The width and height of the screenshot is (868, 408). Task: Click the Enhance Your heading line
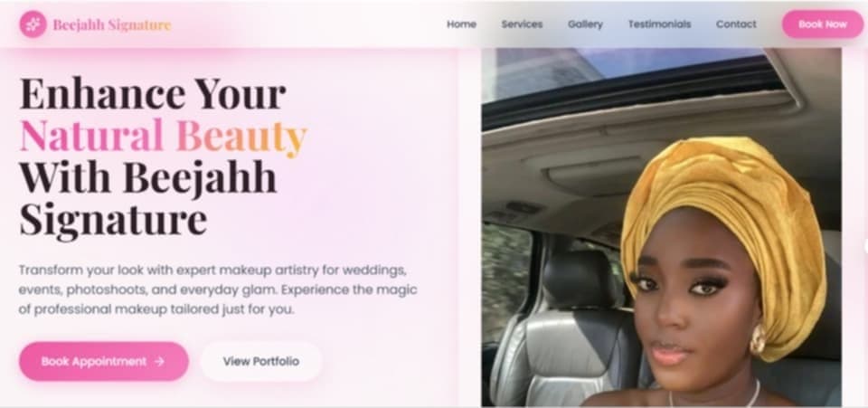pyautogui.click(x=153, y=93)
